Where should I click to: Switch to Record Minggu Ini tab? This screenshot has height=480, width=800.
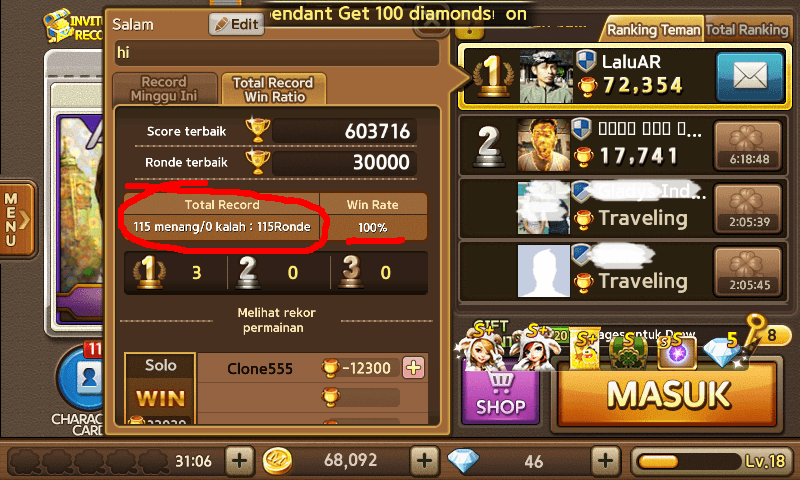point(164,89)
